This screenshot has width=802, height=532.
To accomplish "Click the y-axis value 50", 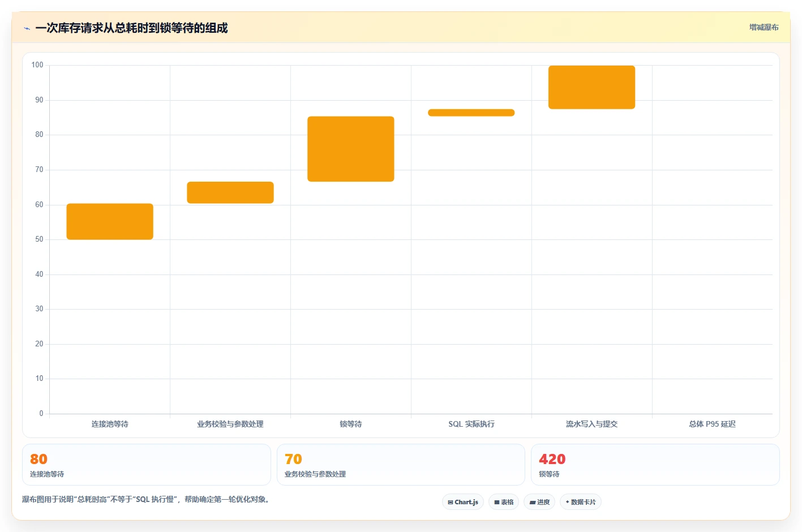I will pyautogui.click(x=39, y=239).
